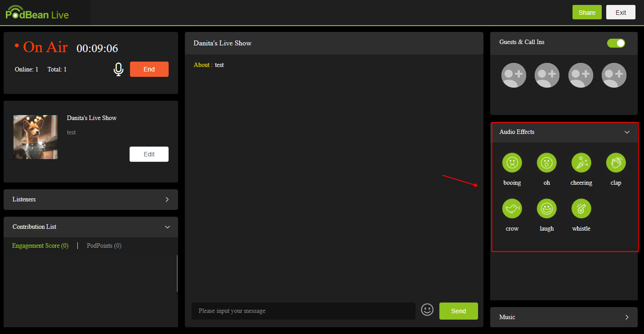Click the Exit button

point(621,12)
